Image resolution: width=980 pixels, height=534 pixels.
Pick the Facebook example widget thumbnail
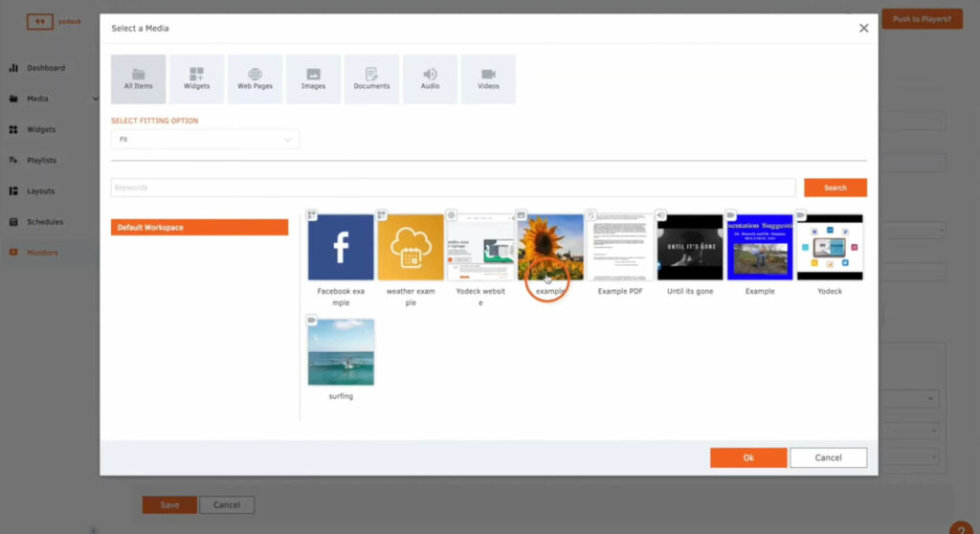pos(341,247)
